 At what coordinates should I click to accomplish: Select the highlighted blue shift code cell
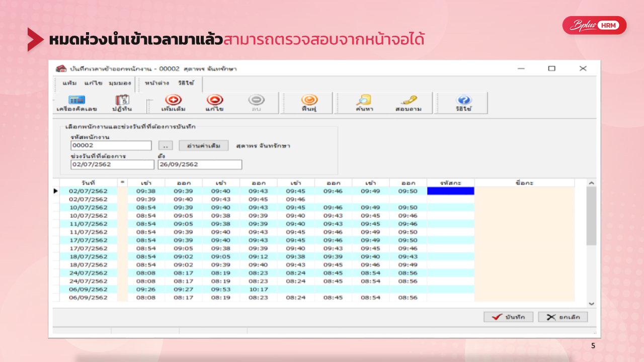tap(450, 191)
